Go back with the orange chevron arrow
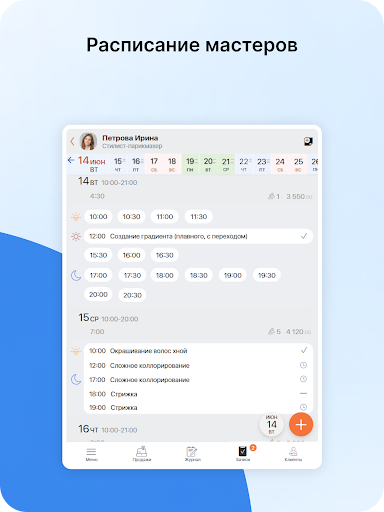This screenshot has height=512, width=384. [72, 141]
